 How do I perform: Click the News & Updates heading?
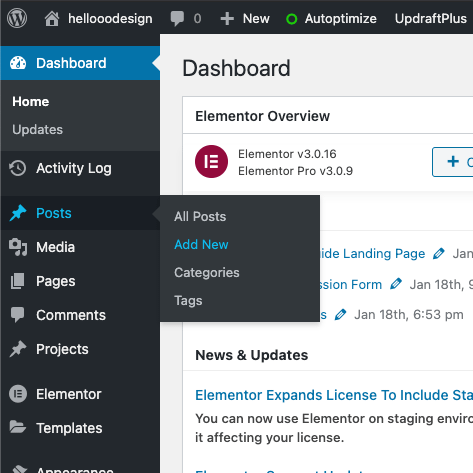[252, 355]
